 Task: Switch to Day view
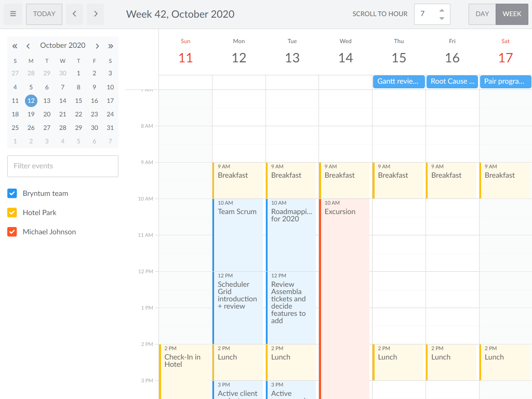[482, 14]
